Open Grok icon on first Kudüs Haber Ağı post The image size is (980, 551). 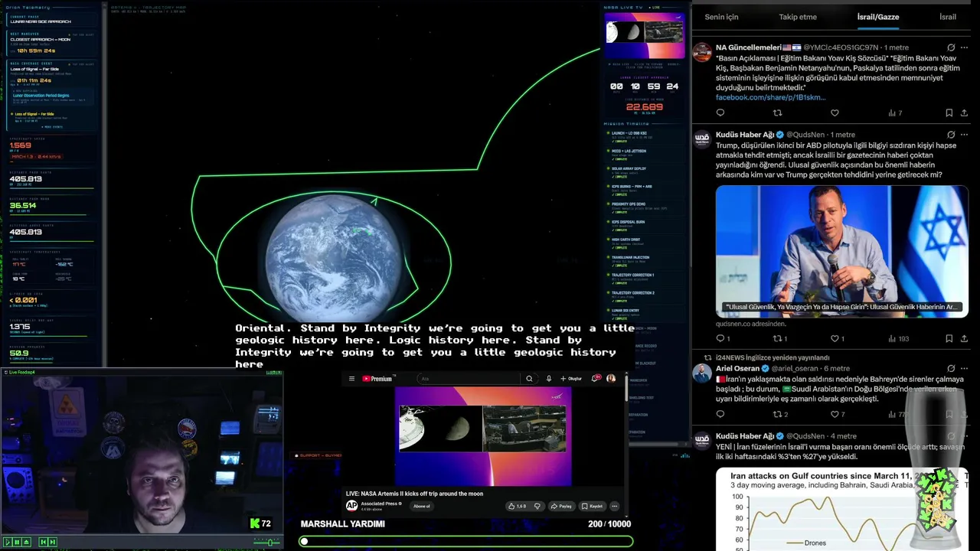[951, 135]
